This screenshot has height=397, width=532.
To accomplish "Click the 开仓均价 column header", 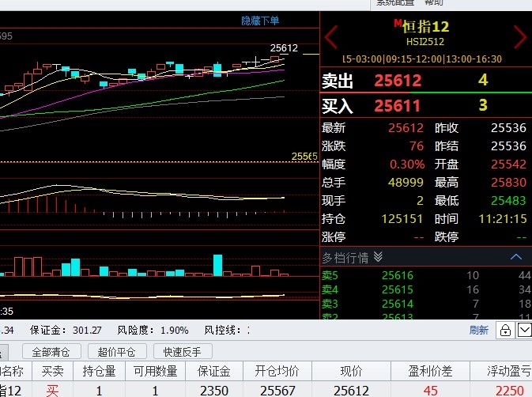I will [x=277, y=371].
